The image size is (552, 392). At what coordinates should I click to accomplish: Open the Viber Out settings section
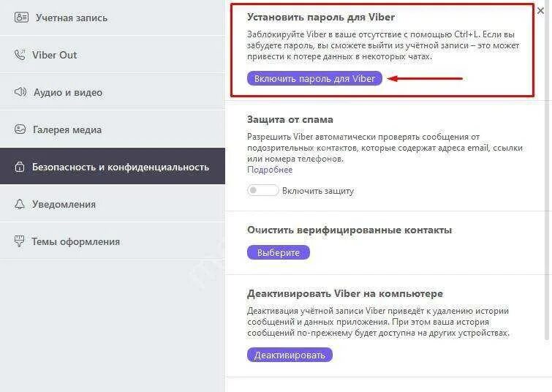point(113,55)
